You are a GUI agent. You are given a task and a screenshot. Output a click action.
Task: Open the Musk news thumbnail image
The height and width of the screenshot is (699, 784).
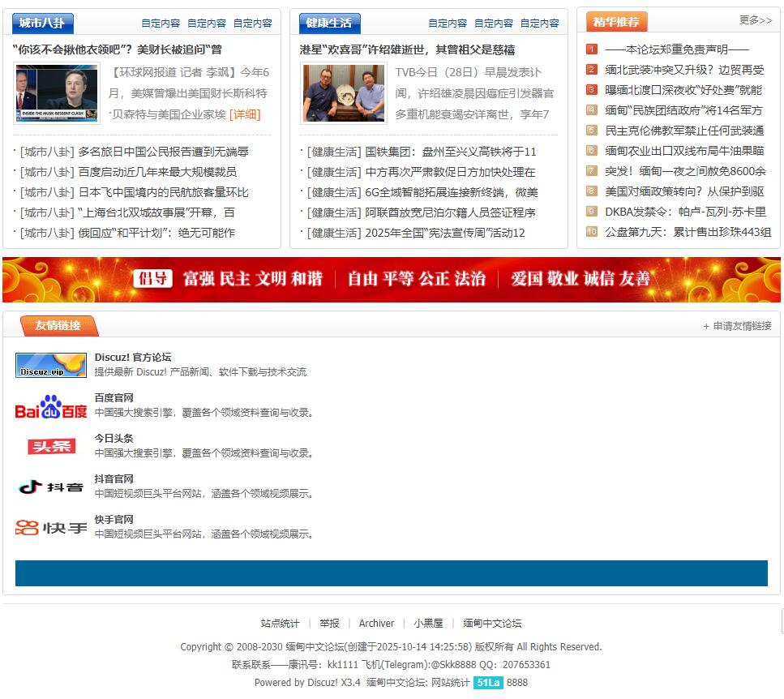coord(56,93)
